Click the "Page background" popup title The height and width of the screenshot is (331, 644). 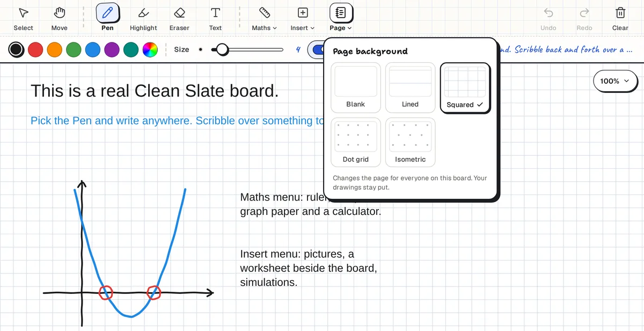(370, 51)
